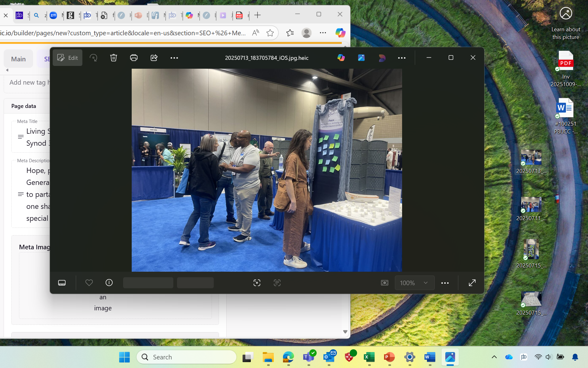Delete the photo with the trash icon
The width and height of the screenshot is (588, 368).
click(114, 58)
